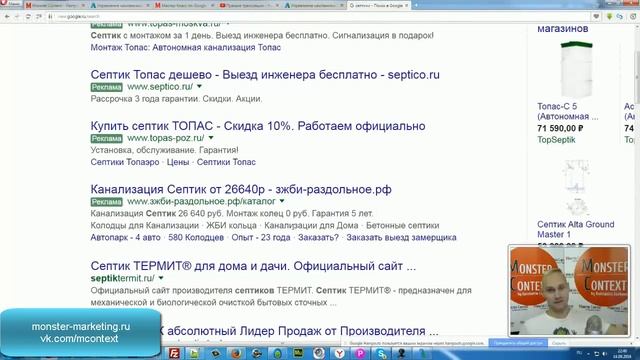This screenshot has height=360, width=640.
Task: Open the 'Автопарк - 4 авто' sitelink
Action: pyautogui.click(x=126, y=238)
